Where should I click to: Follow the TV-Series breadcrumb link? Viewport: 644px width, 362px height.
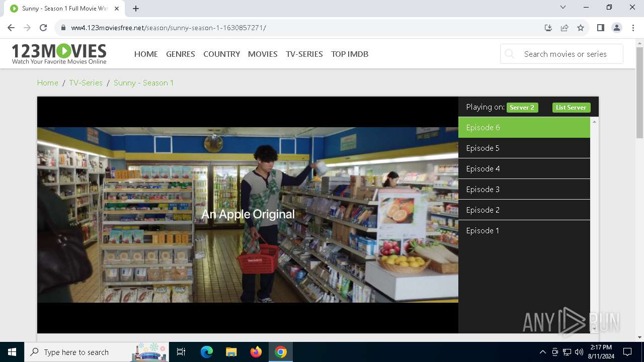point(86,82)
